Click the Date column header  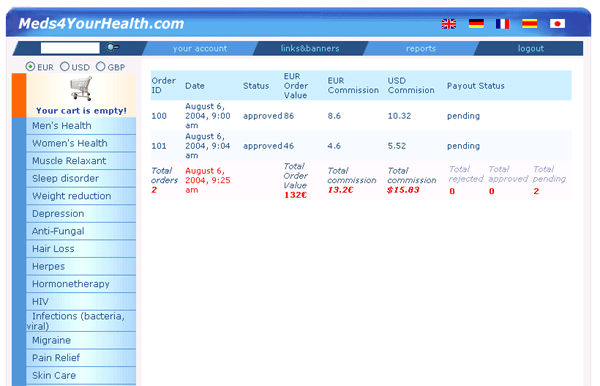click(x=195, y=86)
